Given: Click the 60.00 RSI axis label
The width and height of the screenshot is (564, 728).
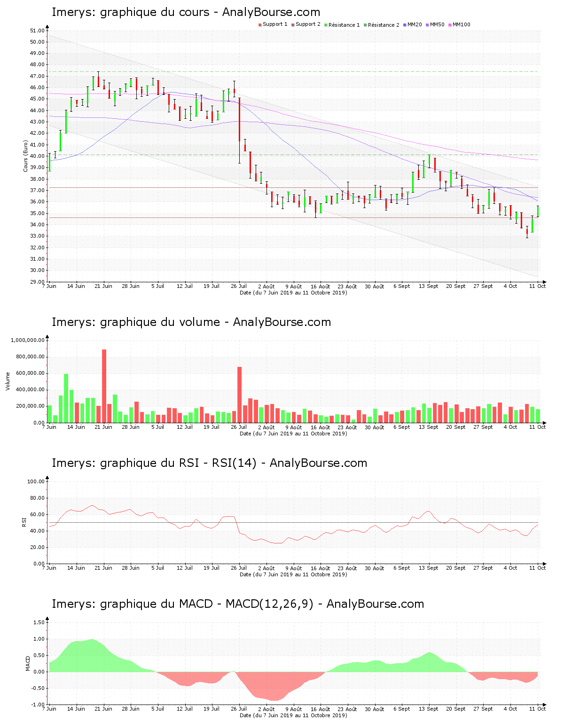Looking at the screenshot, I should click(37, 514).
